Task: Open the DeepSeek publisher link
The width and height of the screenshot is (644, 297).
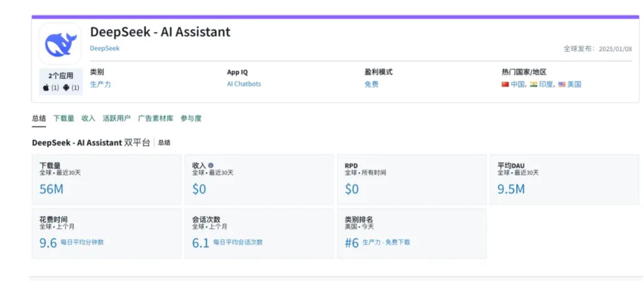Action: click(105, 48)
